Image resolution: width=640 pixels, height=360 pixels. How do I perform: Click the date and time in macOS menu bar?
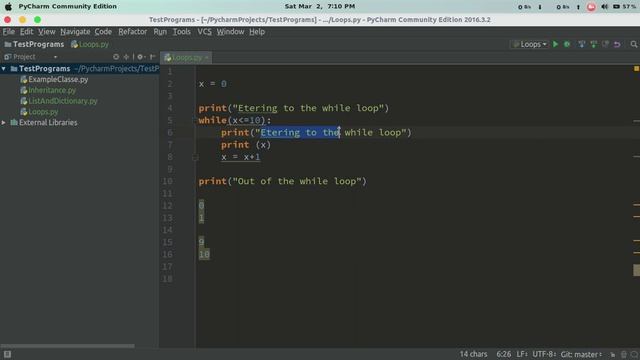coord(320,7)
